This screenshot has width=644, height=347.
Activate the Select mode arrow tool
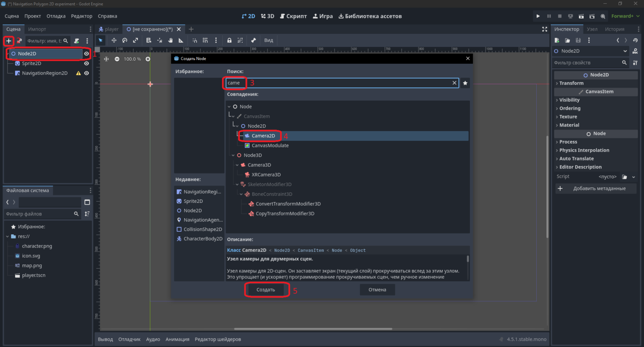[x=101, y=40]
